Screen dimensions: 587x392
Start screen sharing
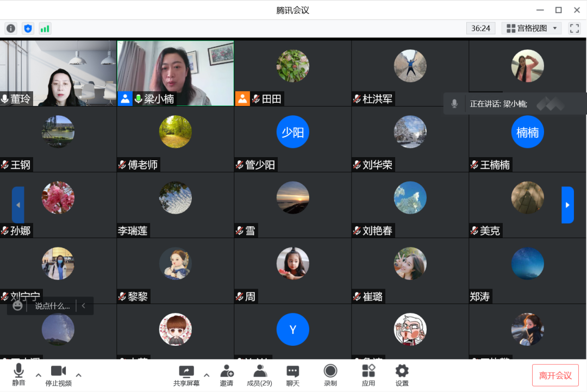[x=186, y=375]
